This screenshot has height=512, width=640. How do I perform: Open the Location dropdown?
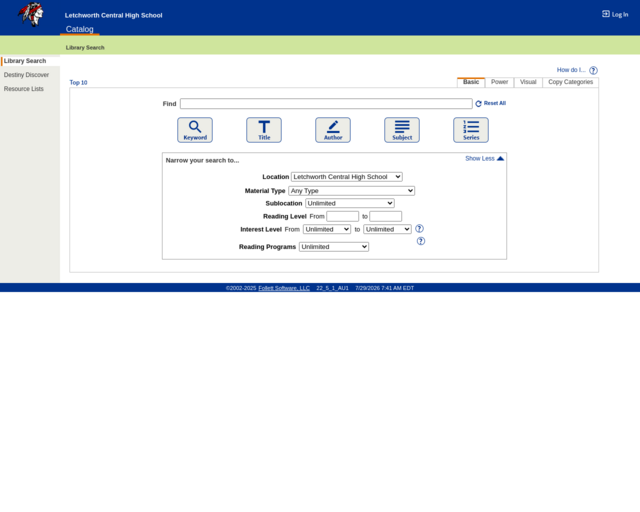[x=347, y=177]
